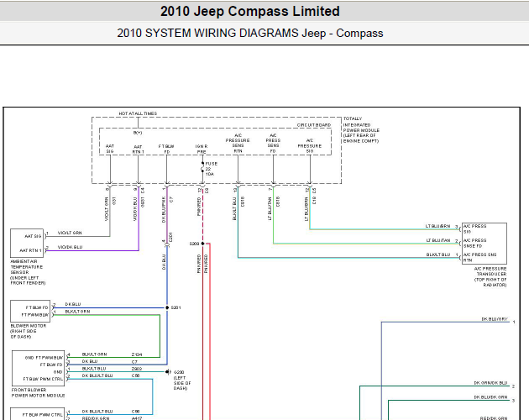529x420 pixels.
Task: Click the 'CIRCUIT BOARD' label
Action: tap(314, 125)
